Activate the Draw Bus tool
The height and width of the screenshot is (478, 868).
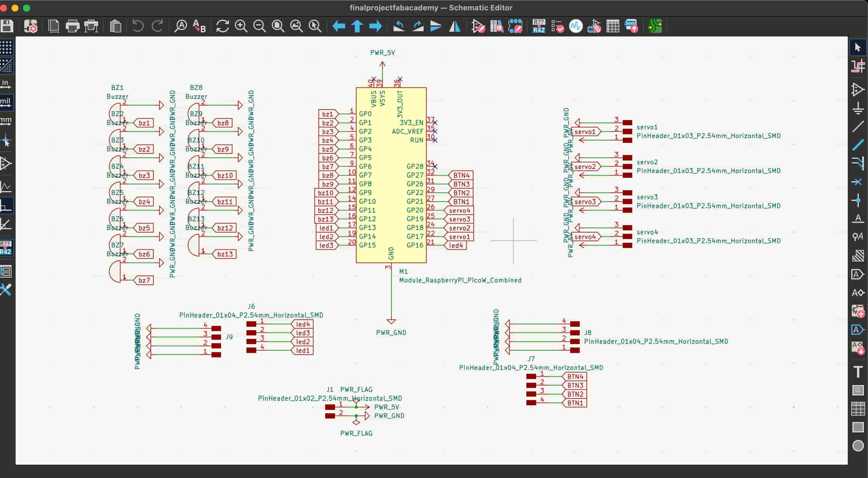point(858,145)
